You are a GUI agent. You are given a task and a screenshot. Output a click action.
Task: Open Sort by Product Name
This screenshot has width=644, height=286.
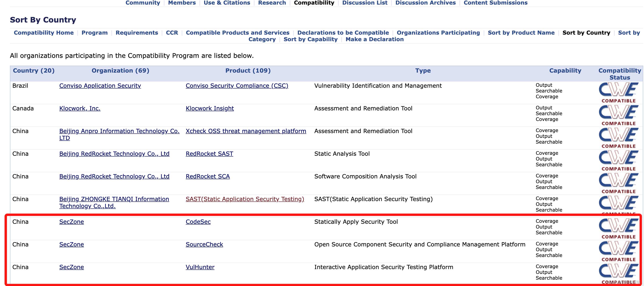(x=521, y=33)
